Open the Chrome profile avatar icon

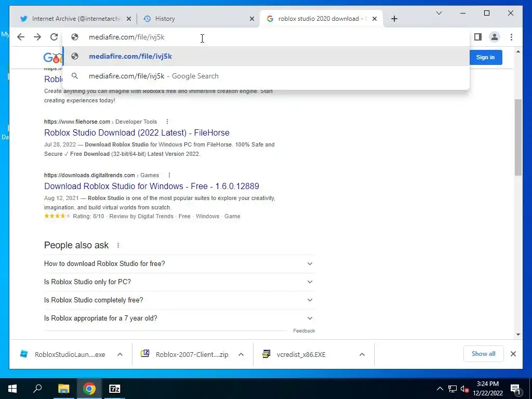495,37
